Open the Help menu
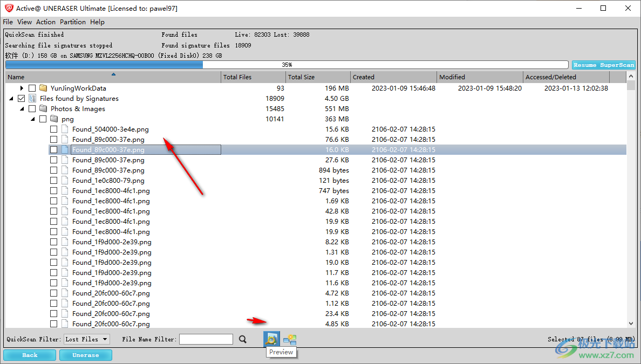Image resolution: width=641 pixels, height=364 pixels. (x=97, y=22)
